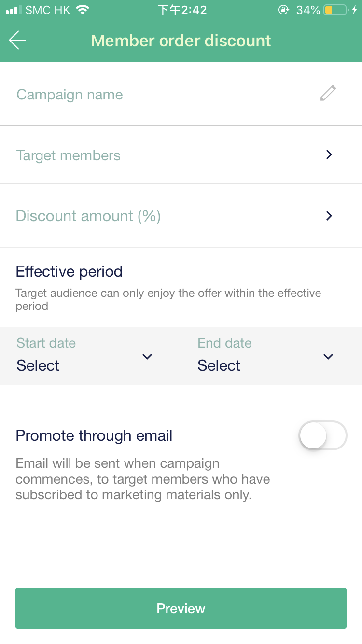Tap the cellular signal bars icon
The width and height of the screenshot is (362, 644).
pos(14,10)
